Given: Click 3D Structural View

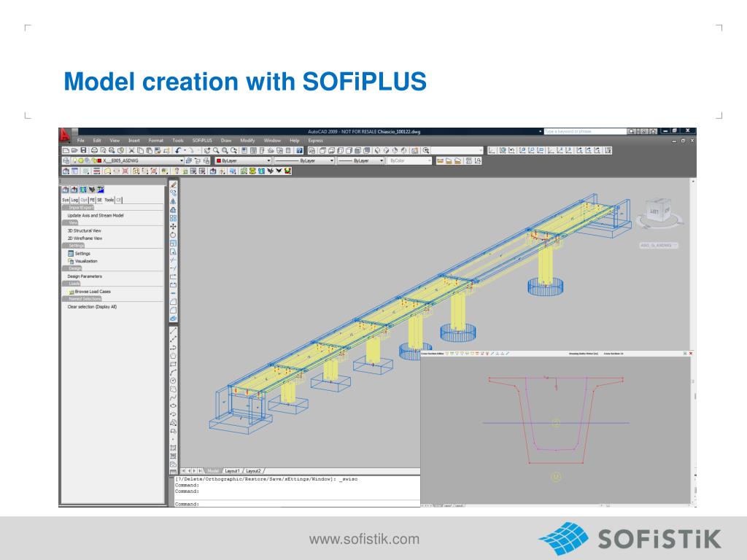Looking at the screenshot, I should 85,231.
